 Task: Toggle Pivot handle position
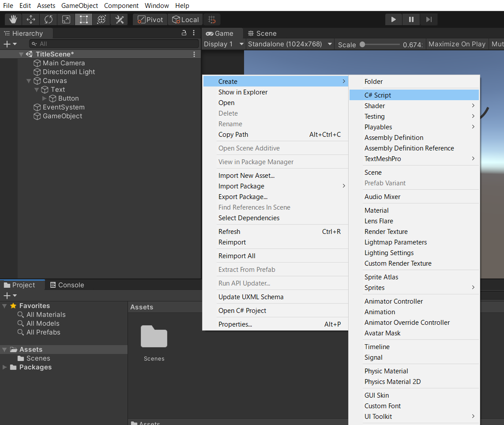[150, 19]
